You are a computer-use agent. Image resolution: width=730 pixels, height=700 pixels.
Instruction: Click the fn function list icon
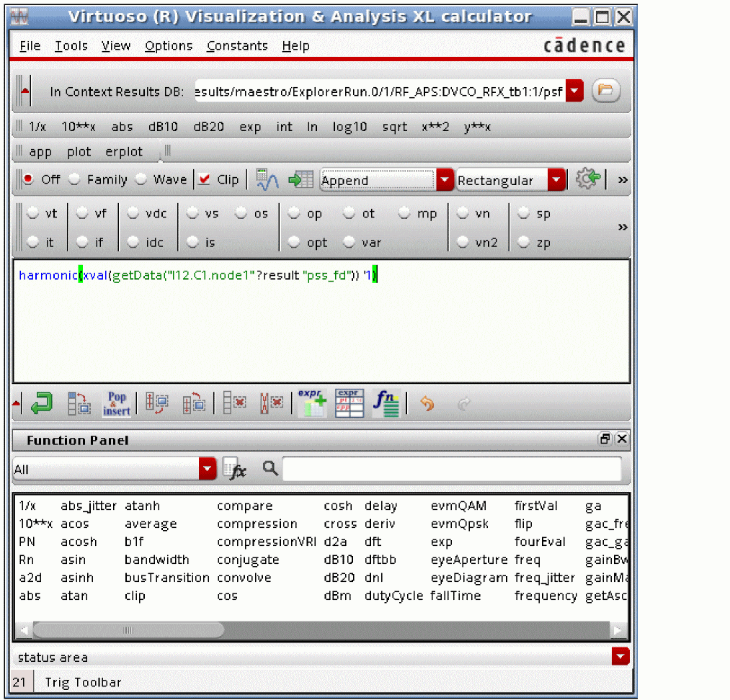[386, 405]
